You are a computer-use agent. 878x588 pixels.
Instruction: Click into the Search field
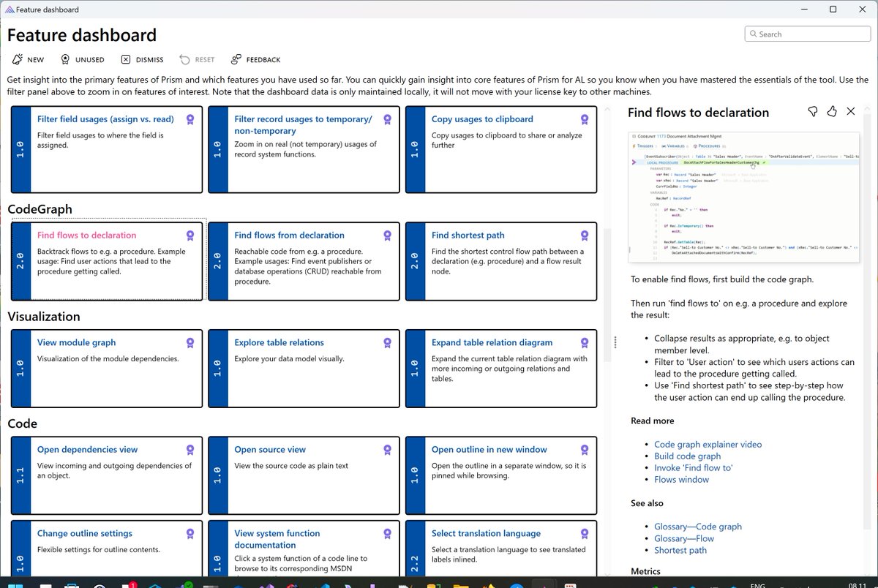[808, 34]
